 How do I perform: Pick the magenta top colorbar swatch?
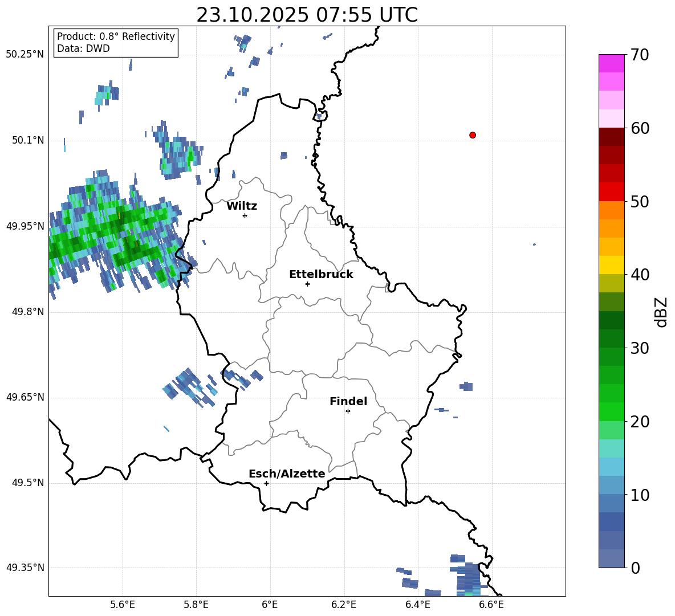(x=612, y=63)
